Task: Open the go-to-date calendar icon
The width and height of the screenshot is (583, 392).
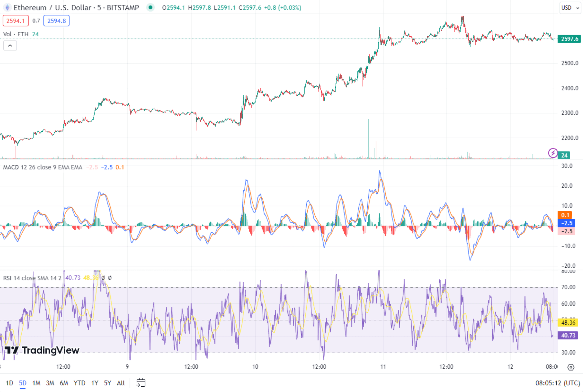Action: click(x=140, y=383)
